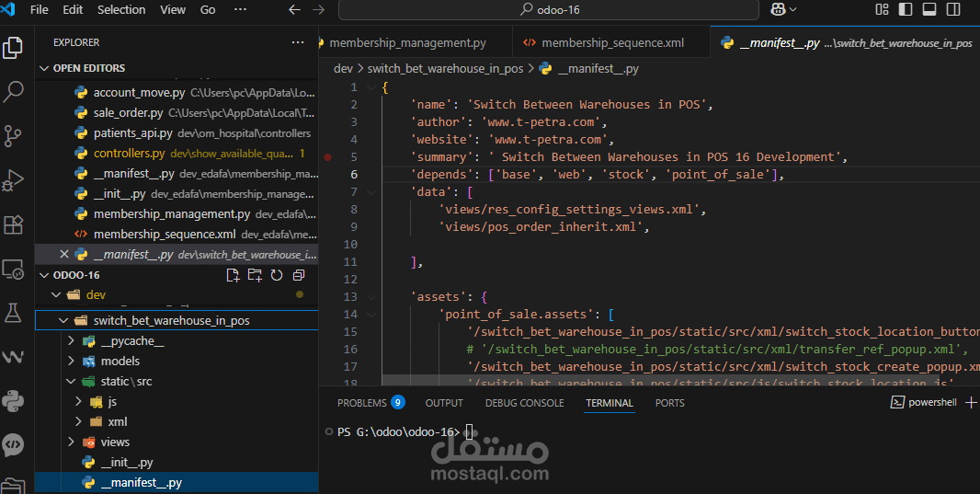Open __init__.py in switch_bet_warehouse_in_pos folder
Image resolution: width=980 pixels, height=494 pixels.
[177, 462]
